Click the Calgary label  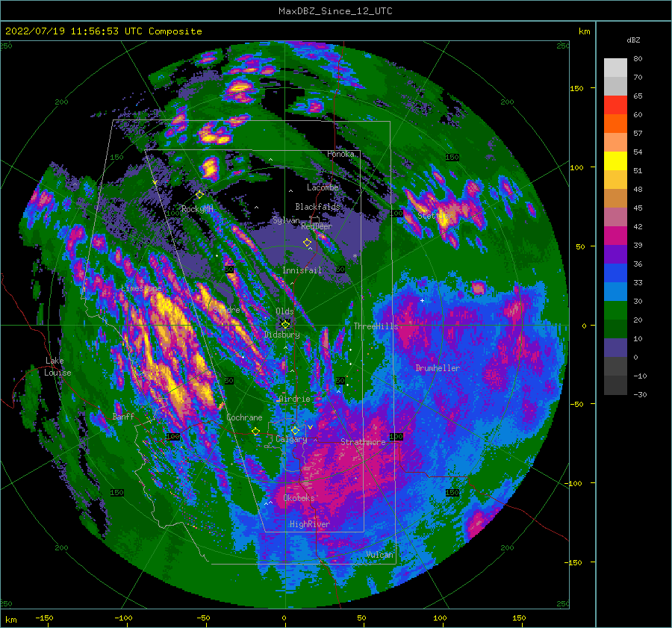(x=291, y=439)
